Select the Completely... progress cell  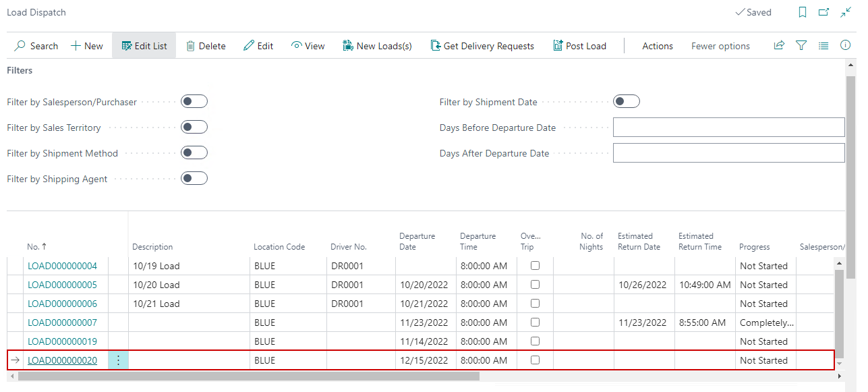coord(766,323)
